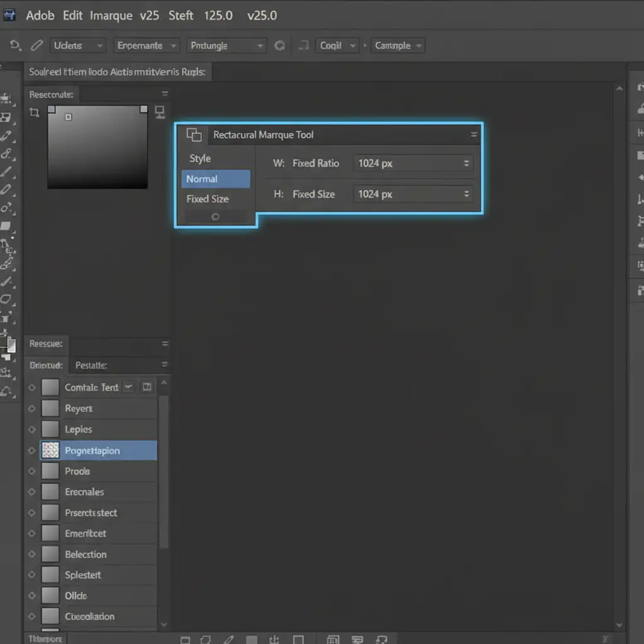
Task: Toggle visibility of the Prools layer
Action: (32, 471)
